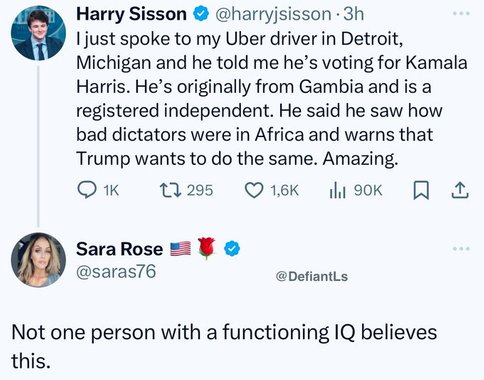
Task: Click the 3h timestamp on the tweet
Action: tap(353, 14)
